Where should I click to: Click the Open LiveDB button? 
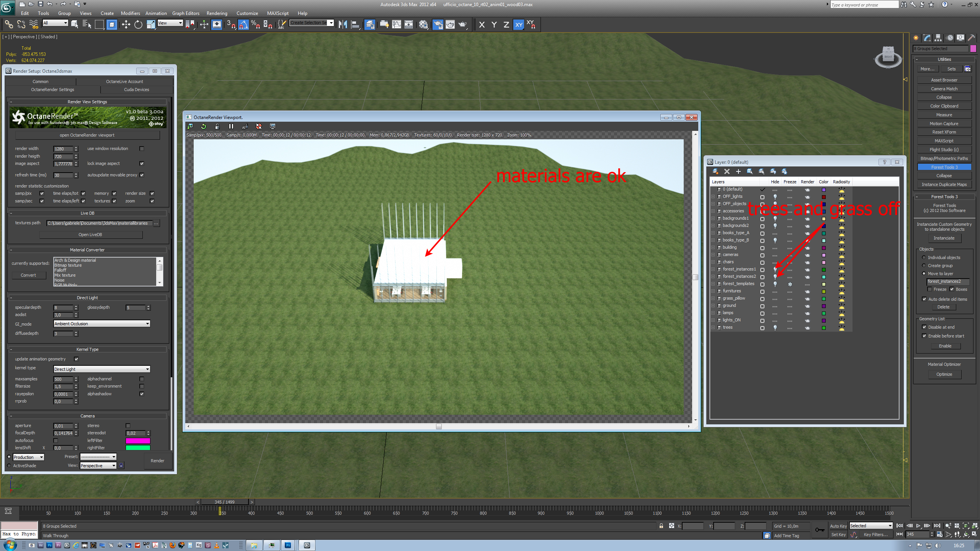90,235
